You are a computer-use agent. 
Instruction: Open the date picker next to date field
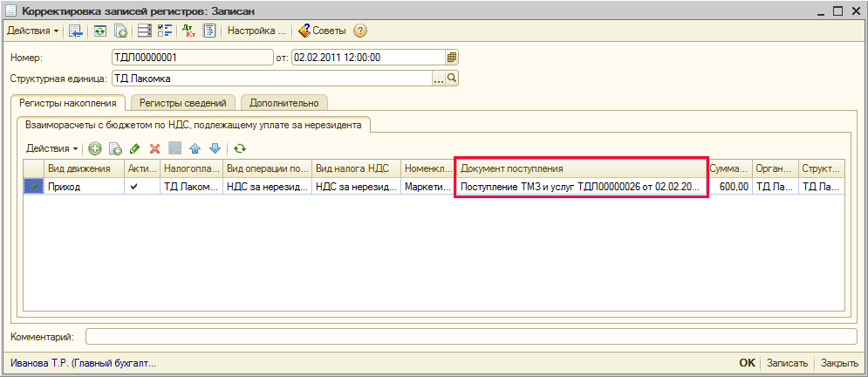(452, 58)
